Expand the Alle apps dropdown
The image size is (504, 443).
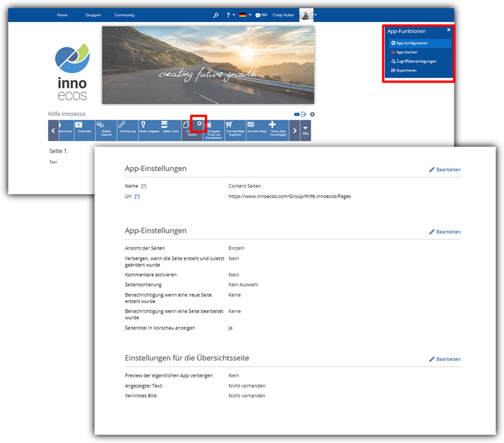click(x=306, y=130)
